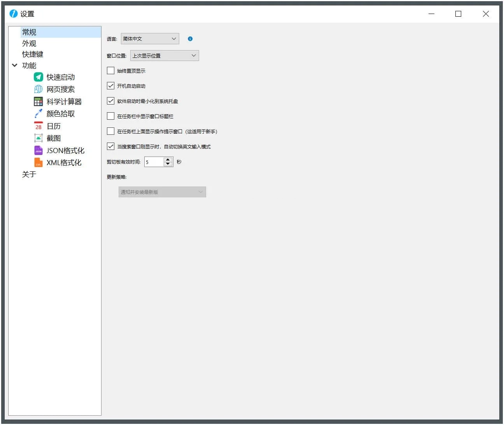The height and width of the screenshot is (425, 504).
Task: Open the 截图 screenshot icon
Action: [x=38, y=138]
